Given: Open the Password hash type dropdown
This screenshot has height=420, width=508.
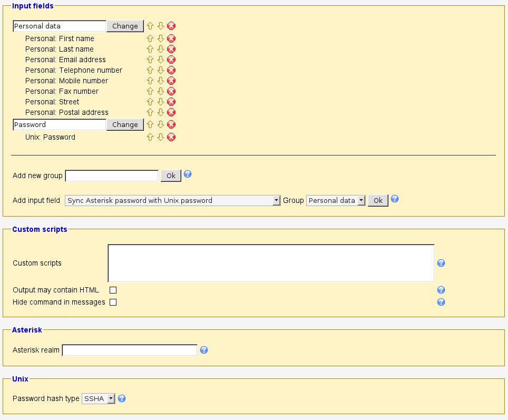Looking at the screenshot, I should [x=99, y=399].
